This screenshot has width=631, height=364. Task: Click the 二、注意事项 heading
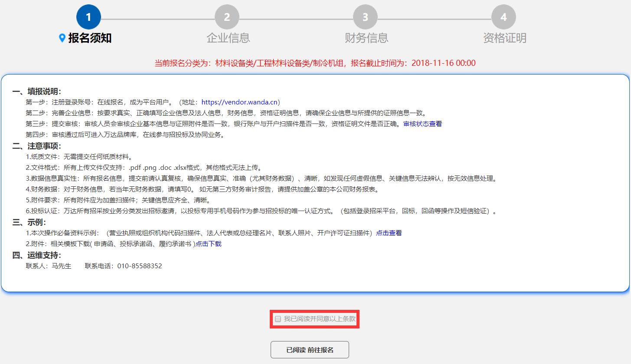click(37, 146)
